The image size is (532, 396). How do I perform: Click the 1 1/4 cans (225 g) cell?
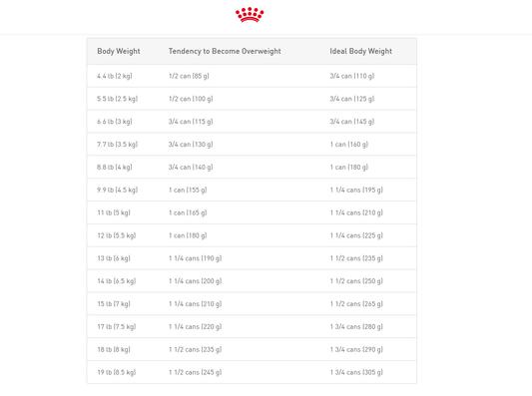coord(356,235)
